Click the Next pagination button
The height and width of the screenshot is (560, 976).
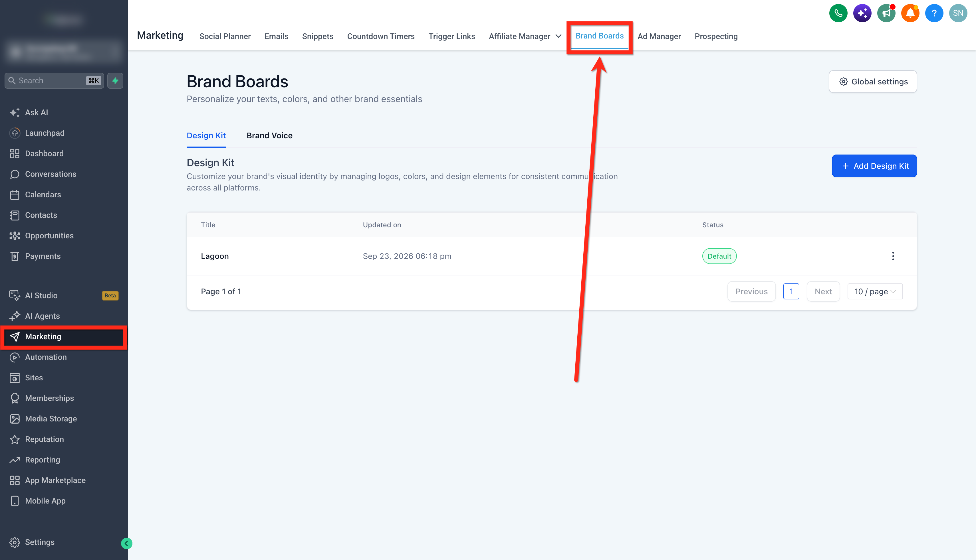[823, 291]
